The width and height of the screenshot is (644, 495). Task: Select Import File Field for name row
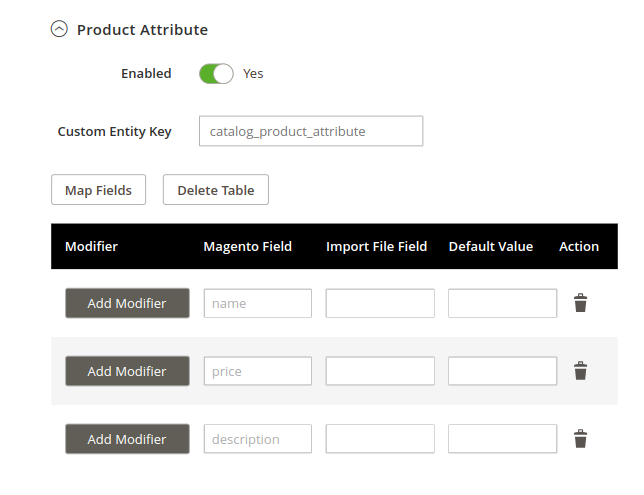pyautogui.click(x=380, y=303)
